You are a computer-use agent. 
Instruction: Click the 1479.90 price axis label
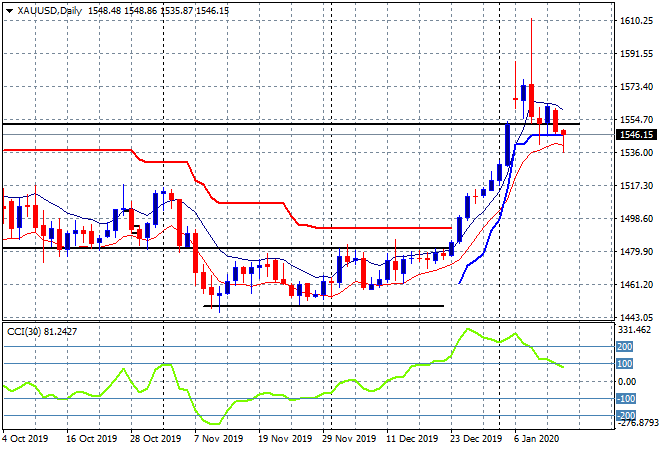point(636,251)
